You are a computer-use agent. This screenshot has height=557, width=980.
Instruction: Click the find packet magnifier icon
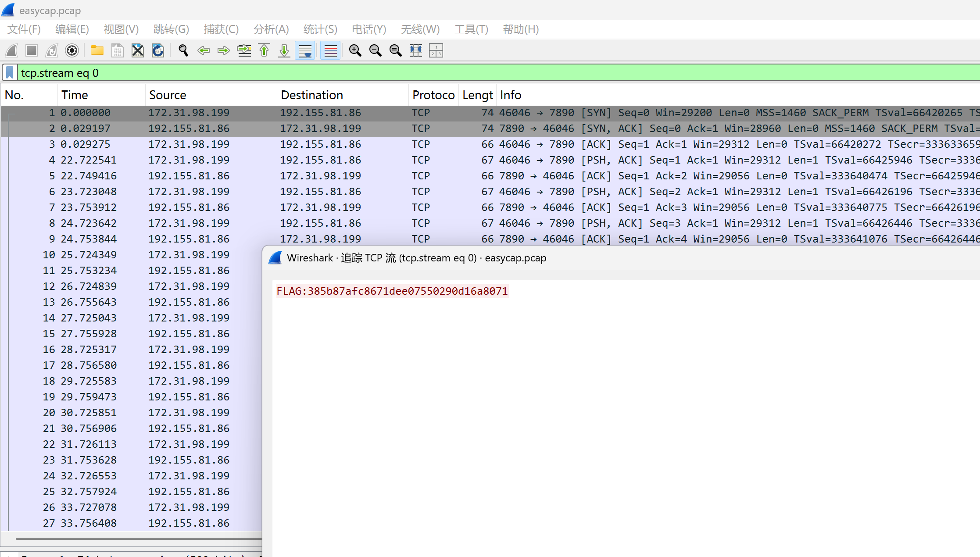183,51
